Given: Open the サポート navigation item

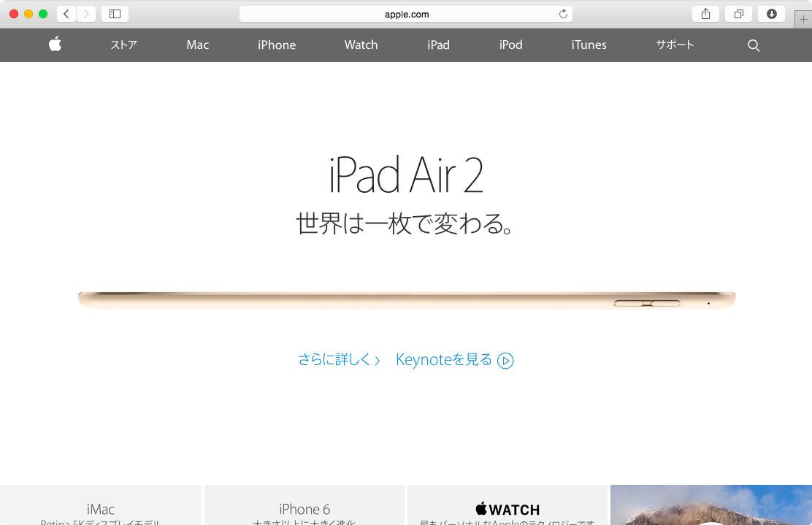Looking at the screenshot, I should (675, 45).
